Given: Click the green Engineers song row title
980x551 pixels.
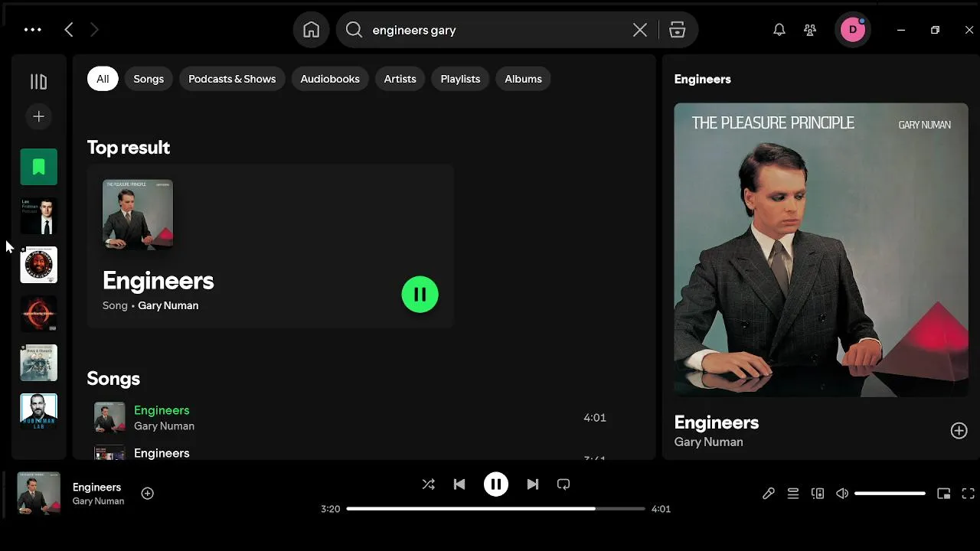Looking at the screenshot, I should coord(162,410).
